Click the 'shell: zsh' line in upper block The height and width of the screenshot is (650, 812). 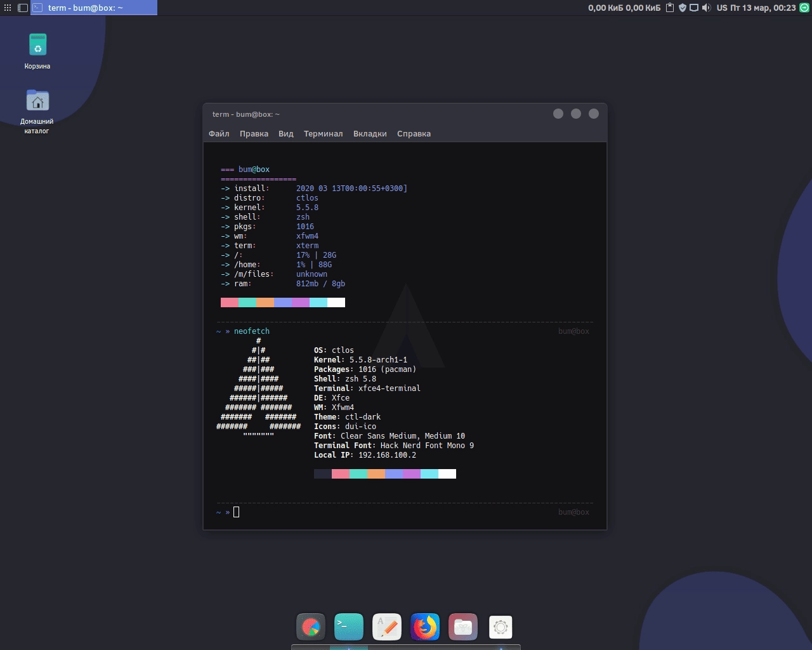pos(265,217)
